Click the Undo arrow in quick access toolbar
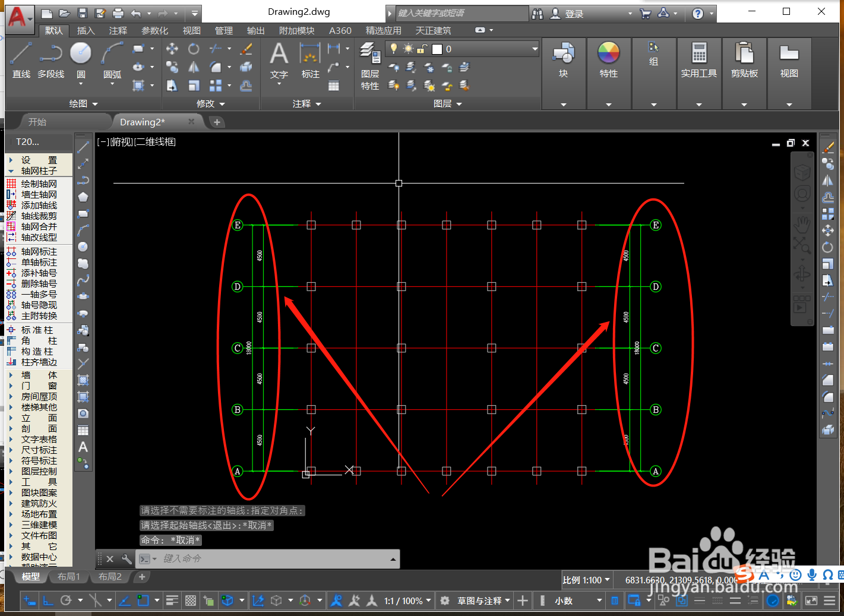Viewport: 844px width, 616px height. 136,13
